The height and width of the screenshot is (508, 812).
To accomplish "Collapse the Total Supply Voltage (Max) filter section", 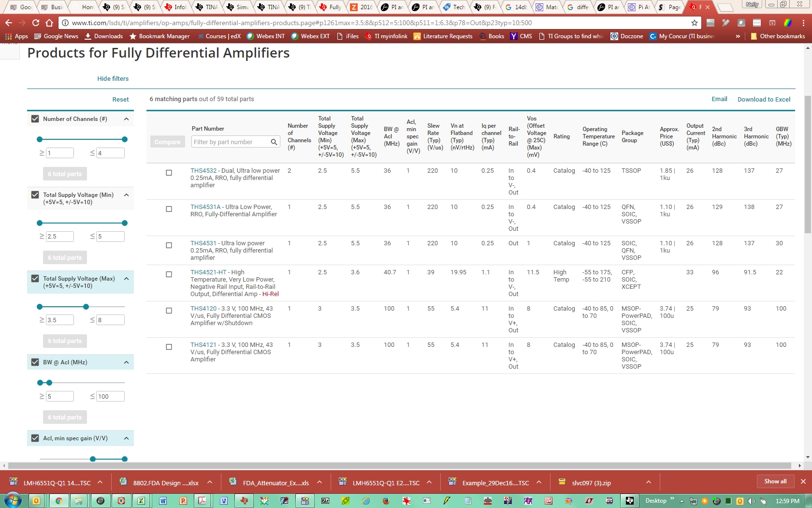I will 126,279.
